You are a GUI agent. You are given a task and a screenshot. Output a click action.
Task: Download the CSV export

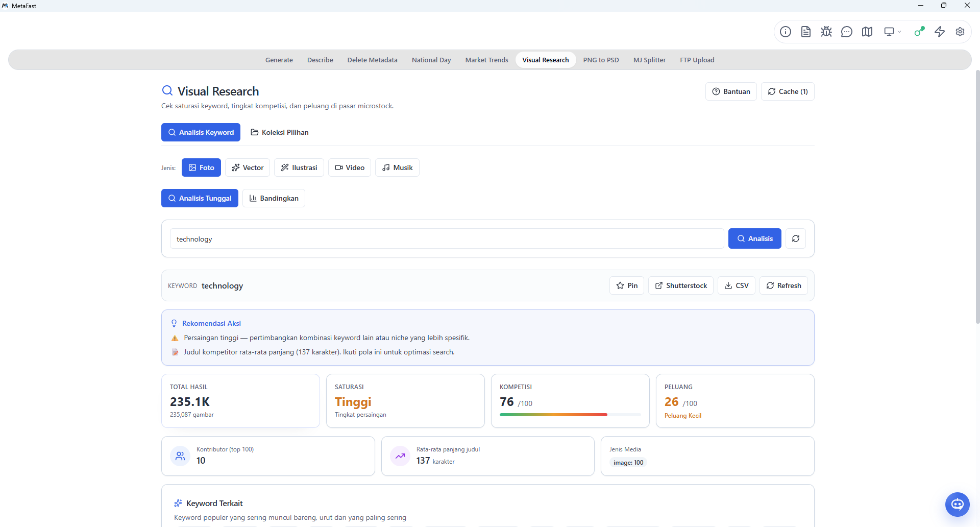[x=737, y=285]
